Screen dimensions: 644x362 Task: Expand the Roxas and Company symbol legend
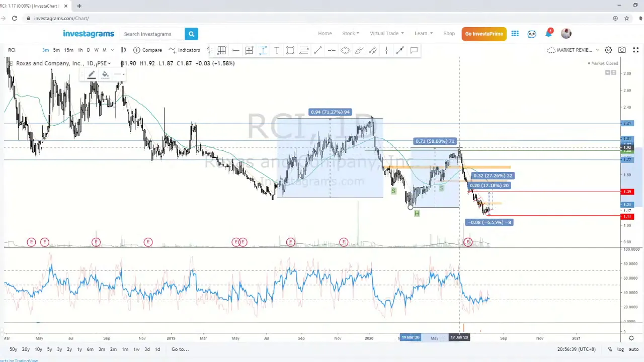click(x=109, y=63)
